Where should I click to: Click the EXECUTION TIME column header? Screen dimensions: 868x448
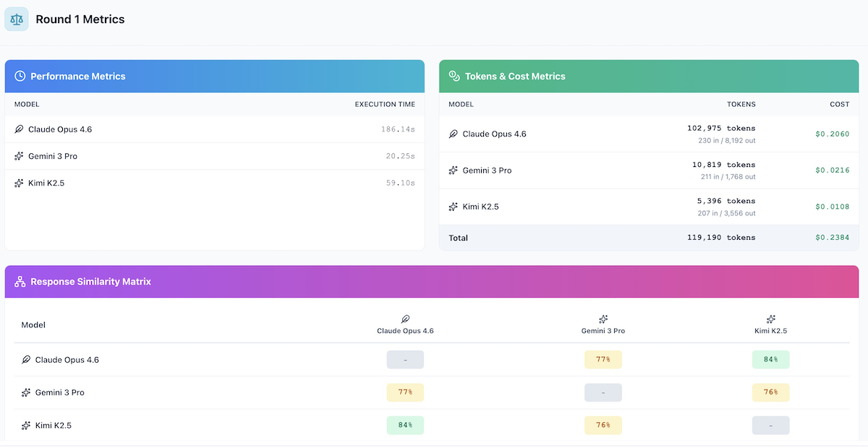click(x=385, y=104)
